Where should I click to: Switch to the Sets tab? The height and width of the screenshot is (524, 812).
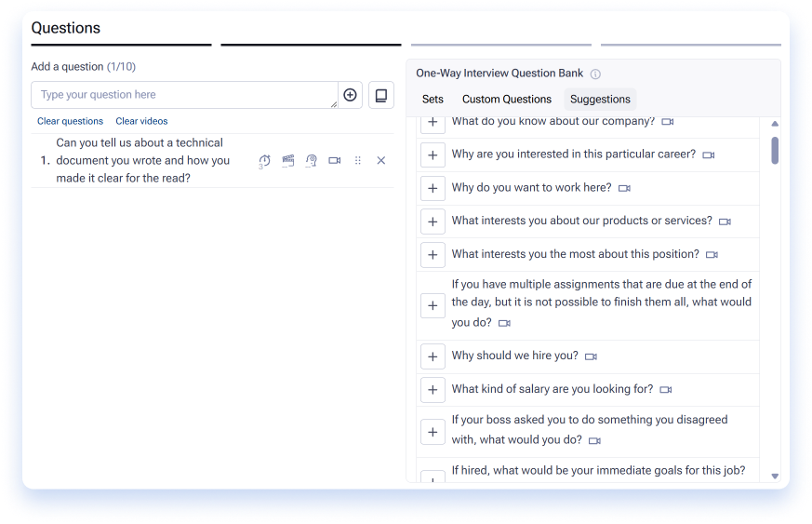(433, 99)
